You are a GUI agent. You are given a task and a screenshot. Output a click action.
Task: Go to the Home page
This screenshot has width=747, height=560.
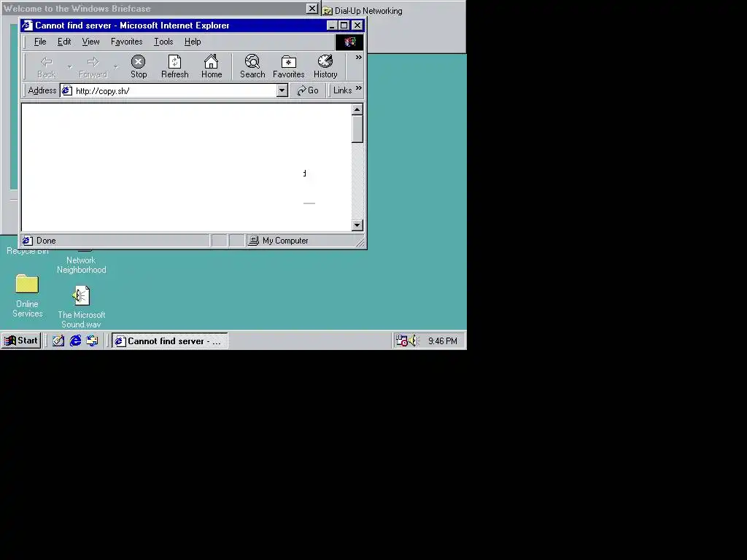[211, 66]
